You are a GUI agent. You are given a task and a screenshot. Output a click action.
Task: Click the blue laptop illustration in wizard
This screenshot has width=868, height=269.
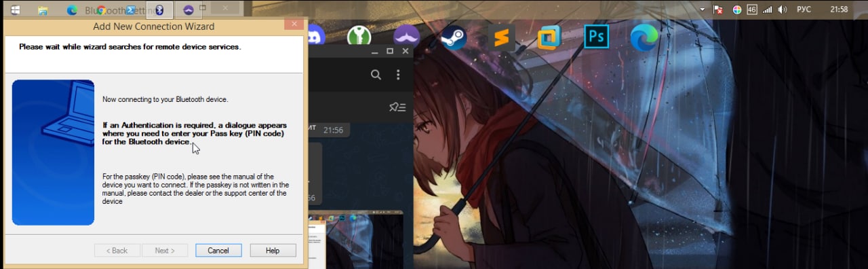pyautogui.click(x=53, y=152)
